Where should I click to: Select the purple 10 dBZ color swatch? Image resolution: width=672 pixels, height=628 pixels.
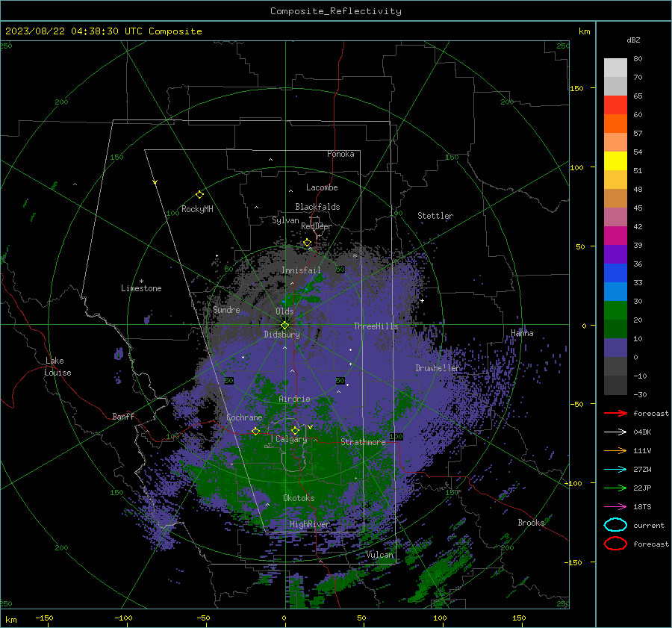pyautogui.click(x=615, y=348)
